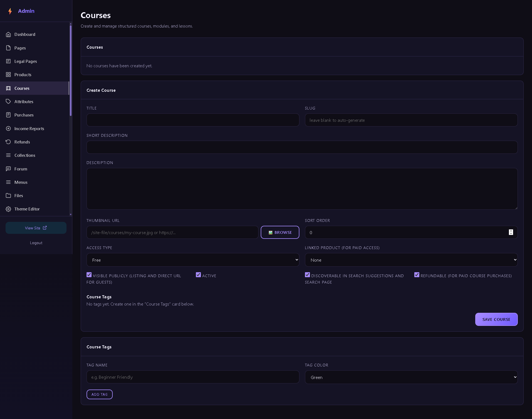
Task: Toggle the Active checkbox
Action: tap(198, 275)
